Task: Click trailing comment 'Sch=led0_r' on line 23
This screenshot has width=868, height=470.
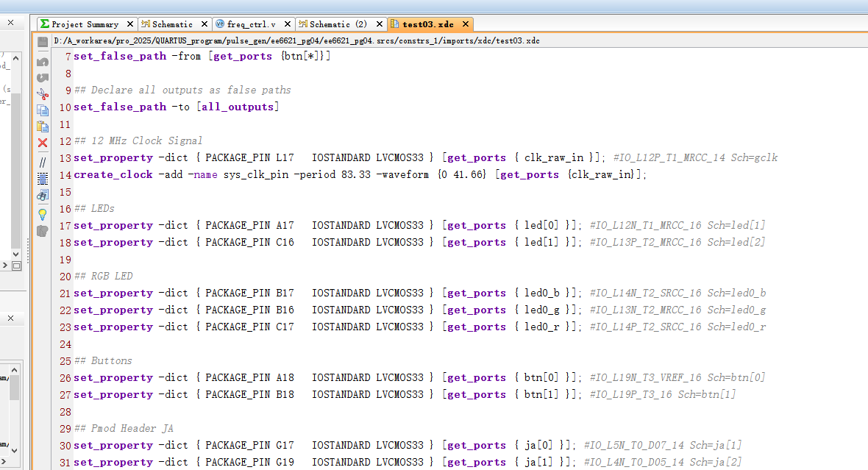Action: pyautogui.click(x=737, y=327)
